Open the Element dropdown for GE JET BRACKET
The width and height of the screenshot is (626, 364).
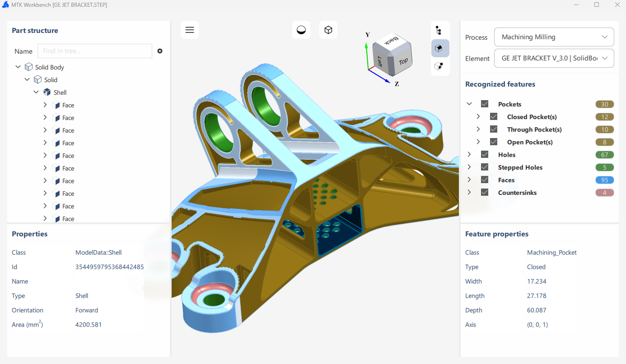tap(554, 58)
